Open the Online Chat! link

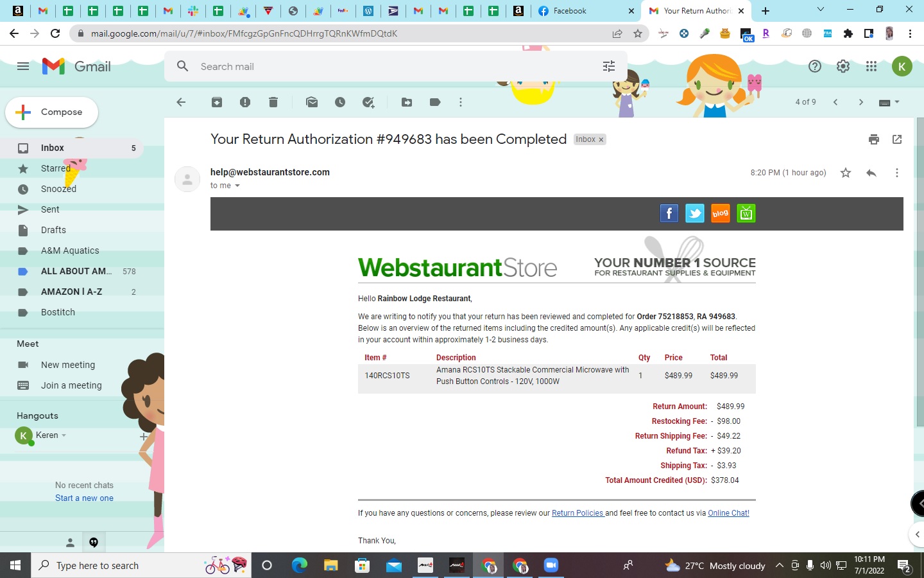click(728, 513)
